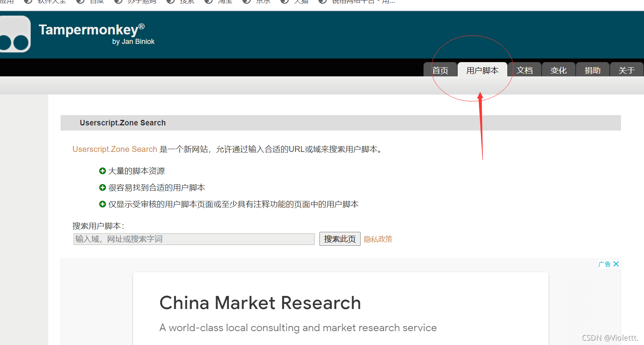Click the by Jan Biniok text
The height and width of the screenshot is (345, 644).
133,42
